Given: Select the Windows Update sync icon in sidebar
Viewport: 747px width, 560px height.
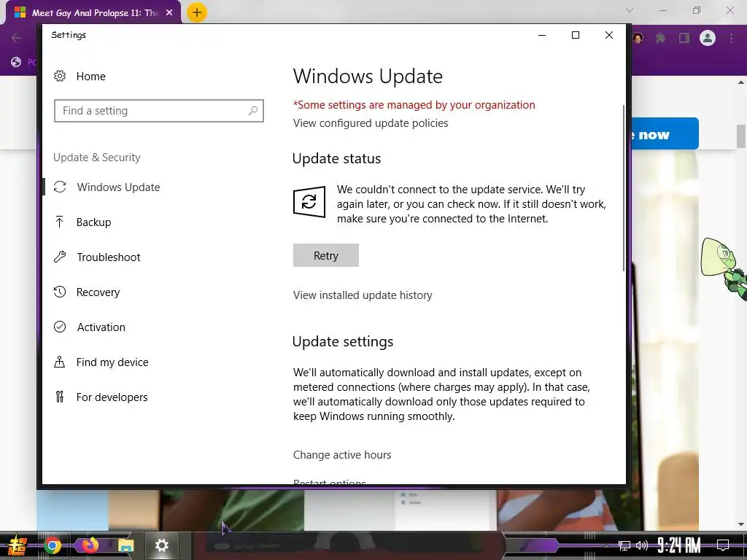Looking at the screenshot, I should 60,187.
